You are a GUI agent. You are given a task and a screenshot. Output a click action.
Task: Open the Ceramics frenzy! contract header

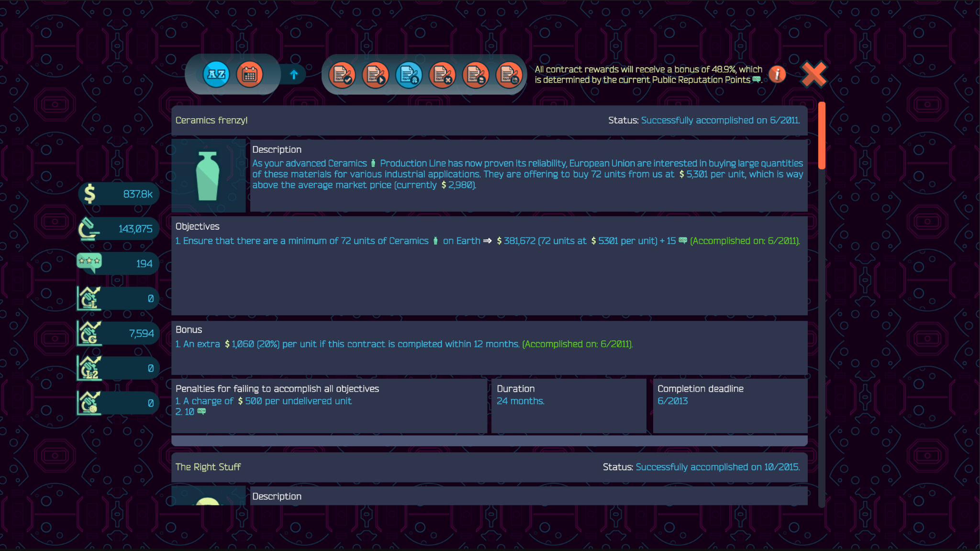click(490, 120)
